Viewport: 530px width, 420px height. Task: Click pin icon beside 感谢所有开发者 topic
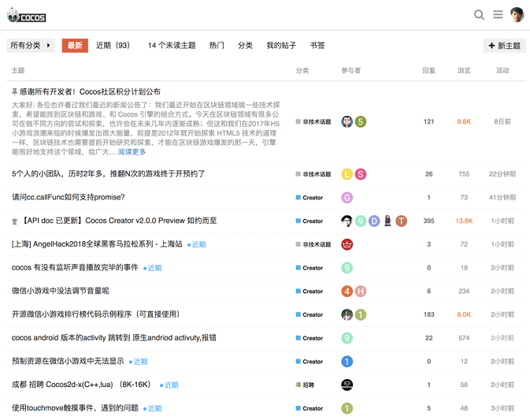coord(14,91)
